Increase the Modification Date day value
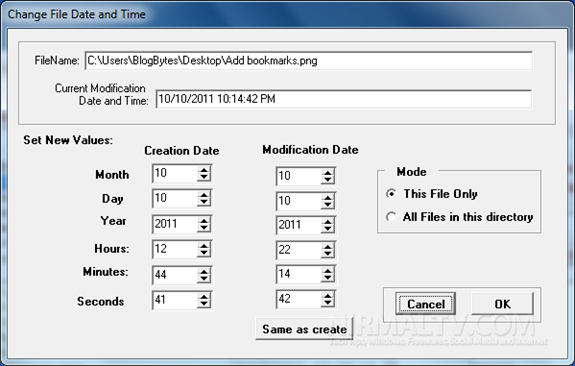 tap(327, 197)
